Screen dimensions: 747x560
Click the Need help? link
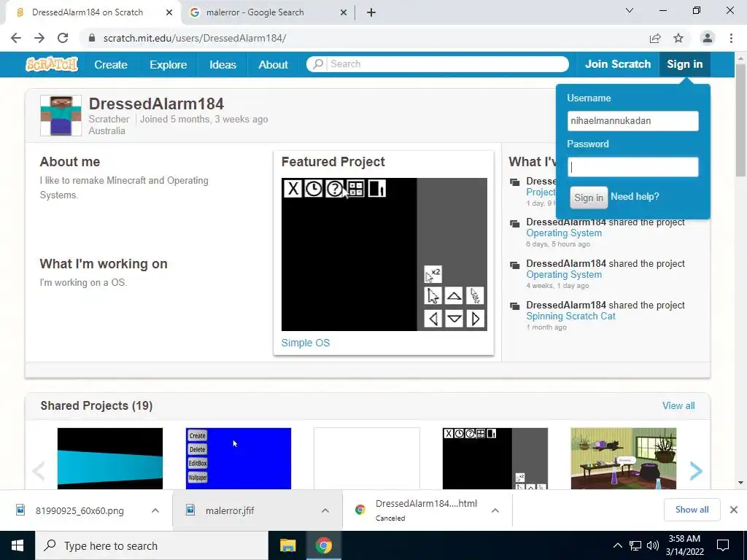point(635,196)
